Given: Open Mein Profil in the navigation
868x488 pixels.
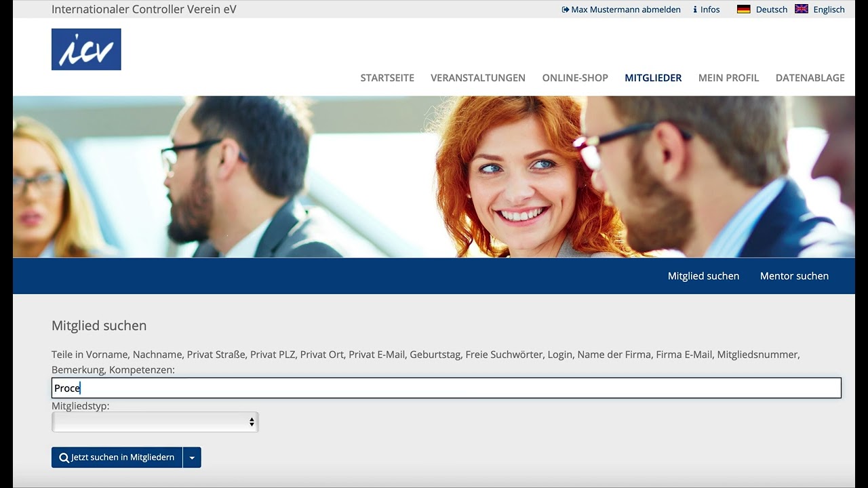Looking at the screenshot, I should [729, 78].
